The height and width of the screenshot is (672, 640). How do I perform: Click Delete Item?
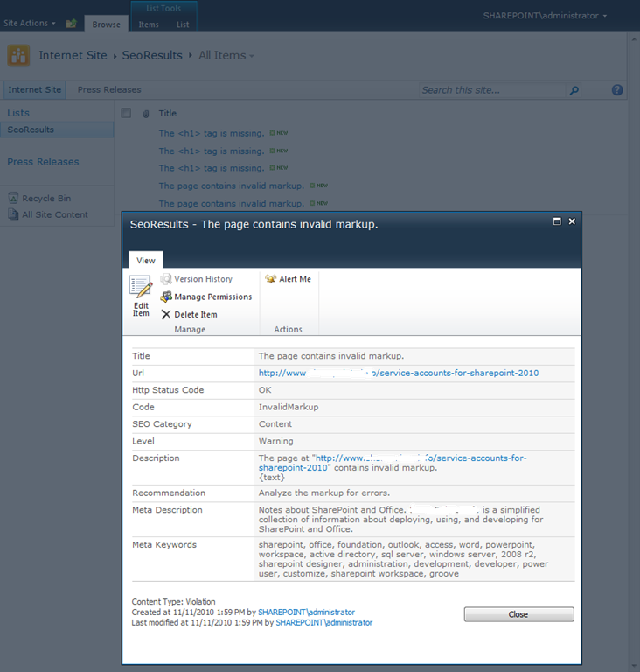coord(190,315)
